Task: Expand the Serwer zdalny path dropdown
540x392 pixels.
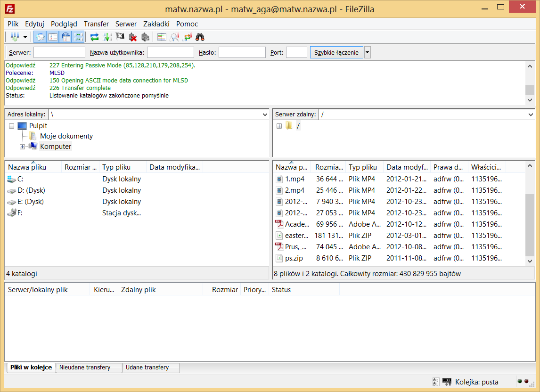Action: (531, 114)
